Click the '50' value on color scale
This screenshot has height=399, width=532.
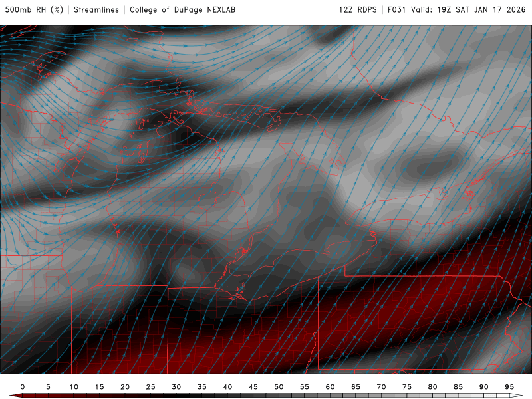pos(279,387)
